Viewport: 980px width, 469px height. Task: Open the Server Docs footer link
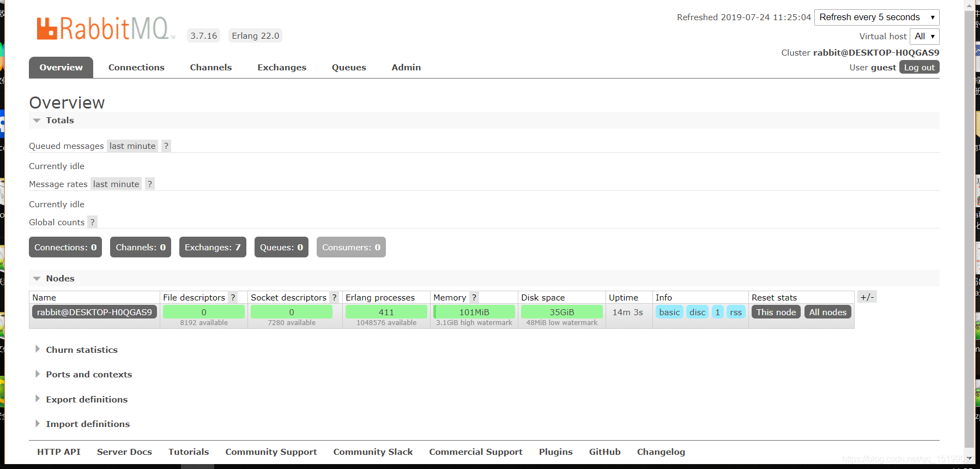tap(124, 452)
